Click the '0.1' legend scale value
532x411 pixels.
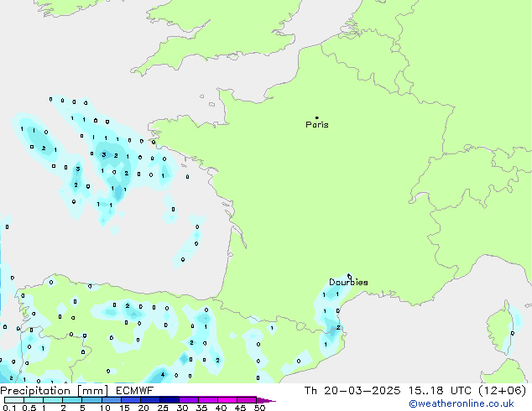pyautogui.click(x=9, y=408)
